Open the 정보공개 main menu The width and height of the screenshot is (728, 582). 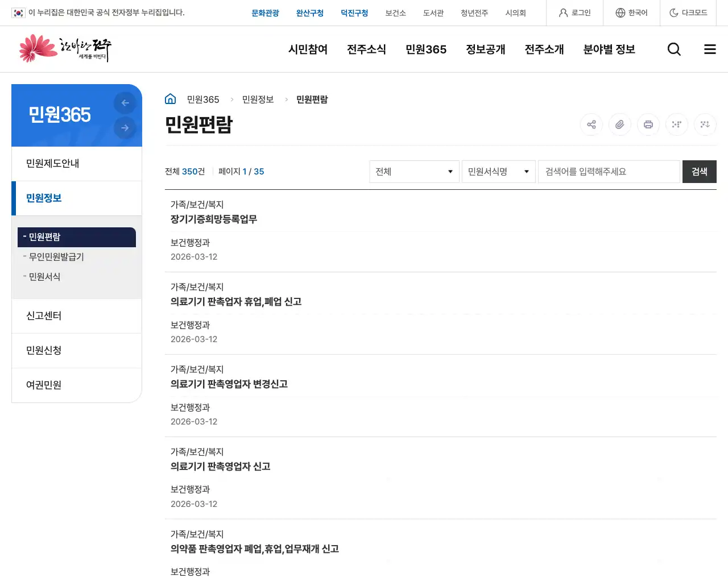(x=485, y=49)
